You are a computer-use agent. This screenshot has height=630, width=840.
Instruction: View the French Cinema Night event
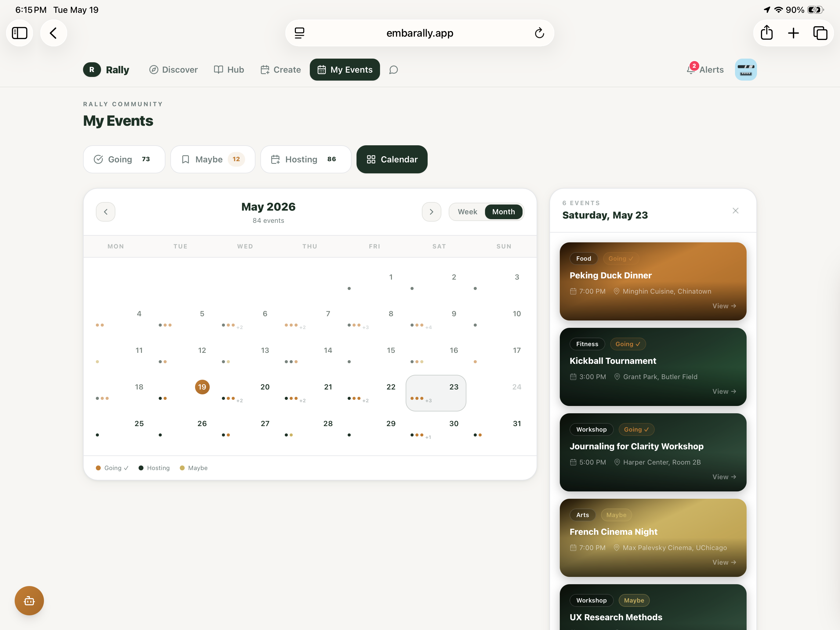724,562
